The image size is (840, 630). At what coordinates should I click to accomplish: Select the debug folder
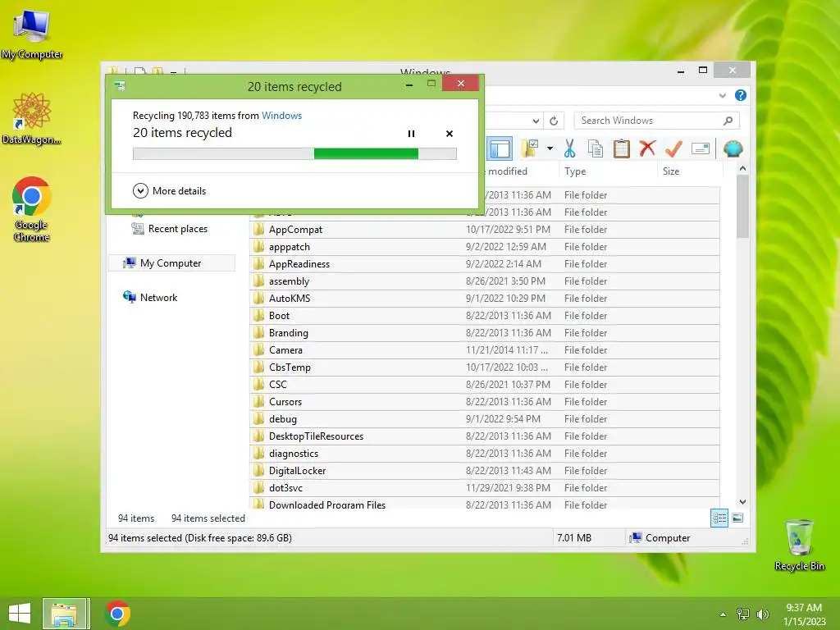point(485,419)
